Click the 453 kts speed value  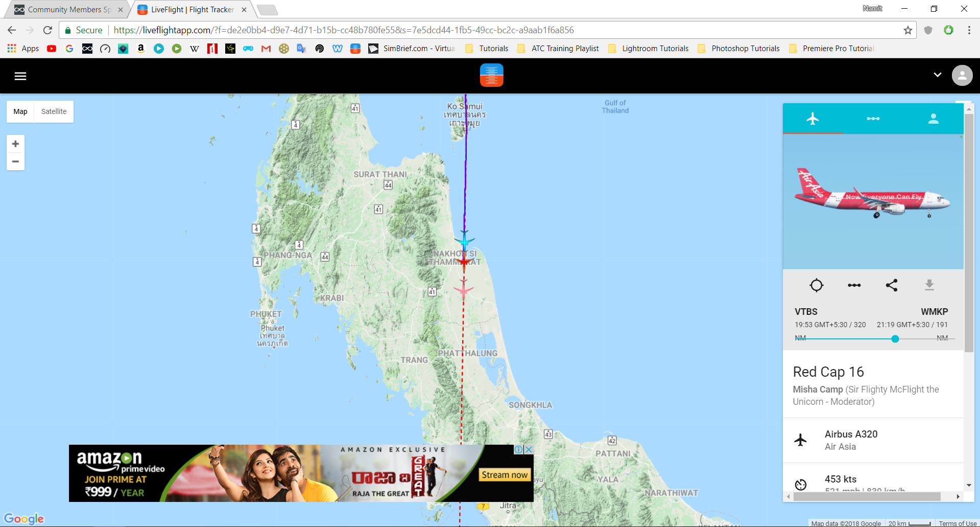point(841,479)
